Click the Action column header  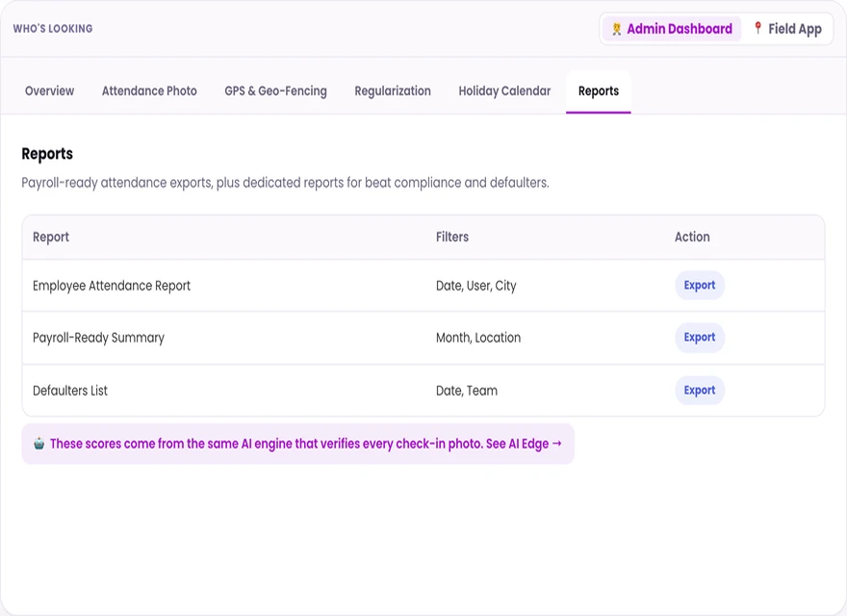click(x=692, y=237)
